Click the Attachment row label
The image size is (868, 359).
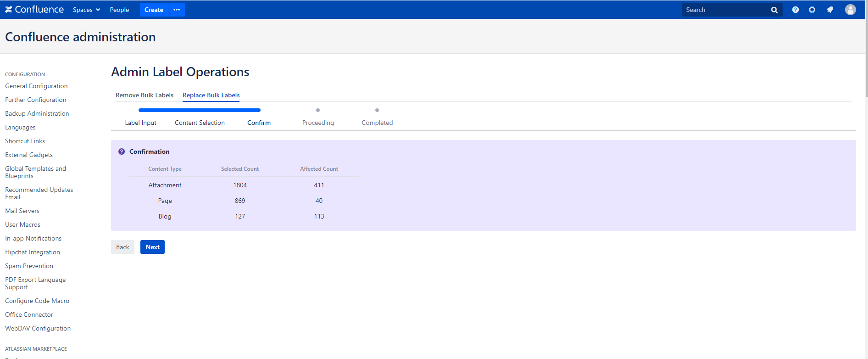click(165, 185)
